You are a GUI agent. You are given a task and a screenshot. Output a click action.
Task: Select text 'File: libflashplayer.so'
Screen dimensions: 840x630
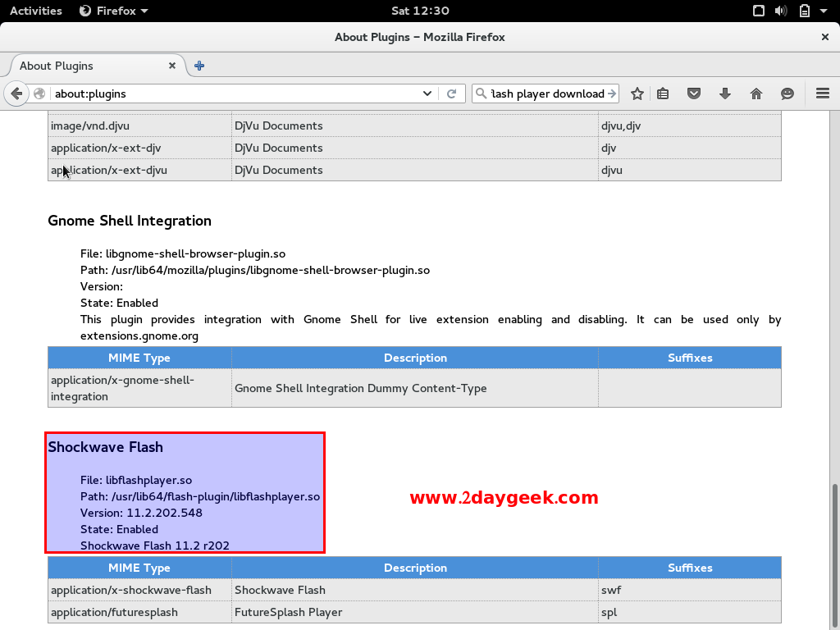tap(136, 480)
